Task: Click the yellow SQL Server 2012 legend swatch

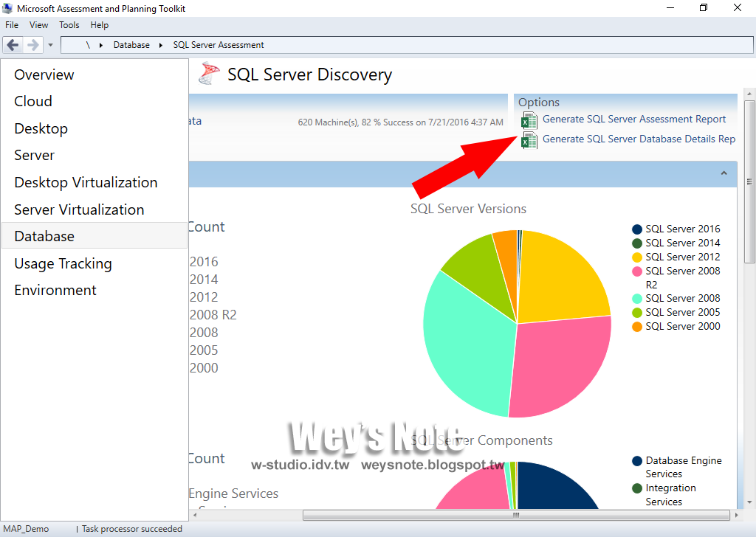Action: 638,257
